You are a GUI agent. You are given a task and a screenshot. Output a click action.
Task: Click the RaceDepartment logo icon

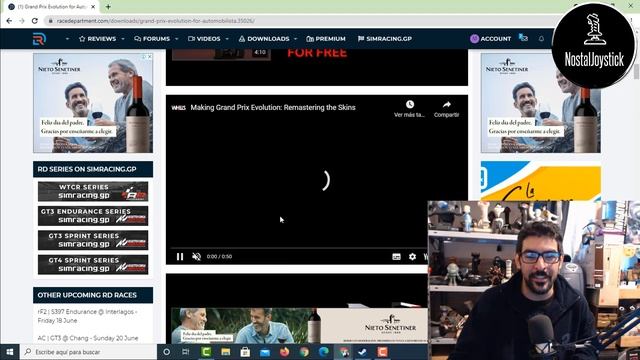(x=39, y=39)
